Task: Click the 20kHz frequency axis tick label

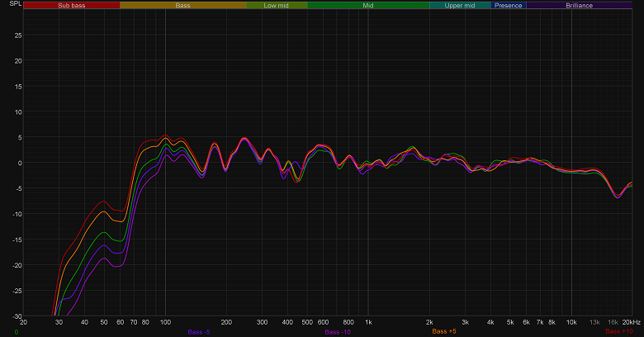Action: point(632,322)
